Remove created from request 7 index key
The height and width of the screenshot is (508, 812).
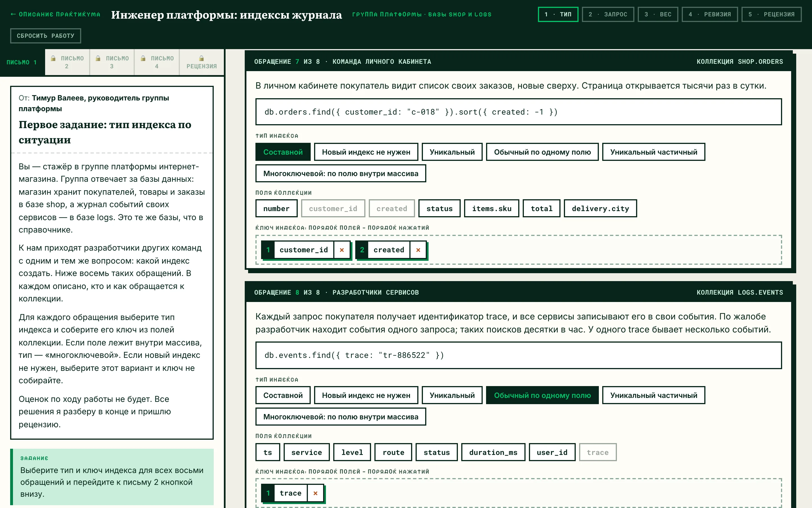[418, 250]
